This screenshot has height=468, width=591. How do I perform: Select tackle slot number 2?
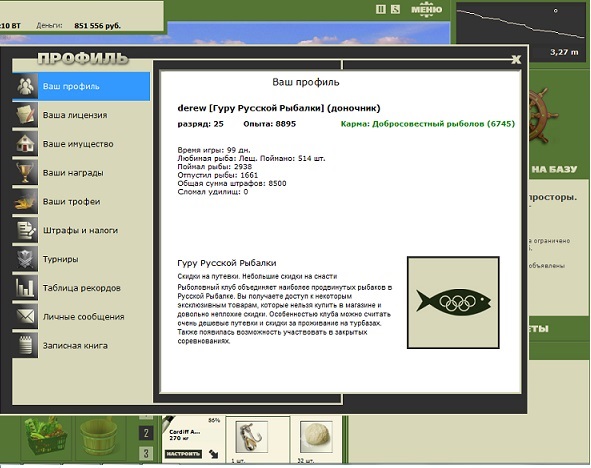point(146,433)
